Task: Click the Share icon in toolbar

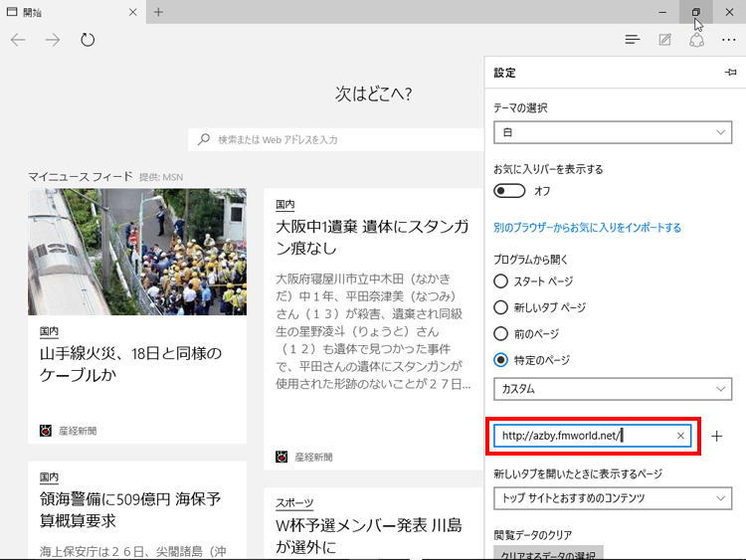Action: pos(697,40)
